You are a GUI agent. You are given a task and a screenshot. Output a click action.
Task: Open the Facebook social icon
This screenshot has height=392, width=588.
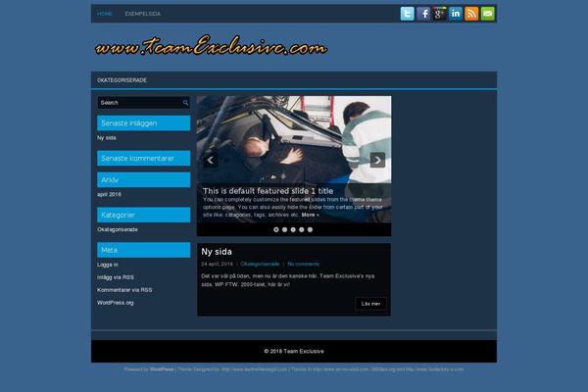(x=423, y=14)
